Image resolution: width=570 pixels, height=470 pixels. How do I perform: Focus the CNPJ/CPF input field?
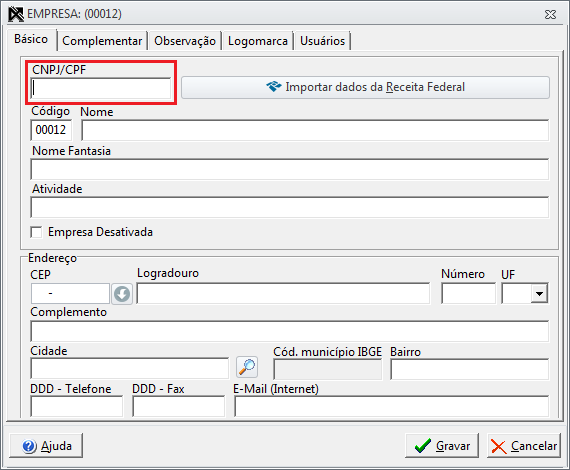[x=101, y=88]
